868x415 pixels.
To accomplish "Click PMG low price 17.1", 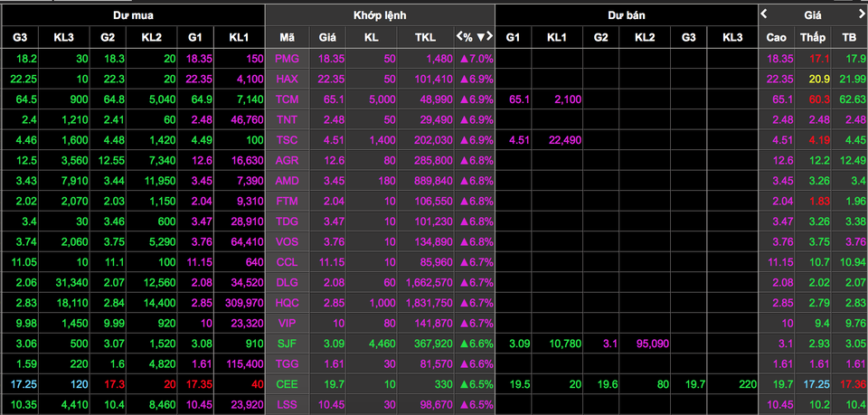I will [x=819, y=59].
